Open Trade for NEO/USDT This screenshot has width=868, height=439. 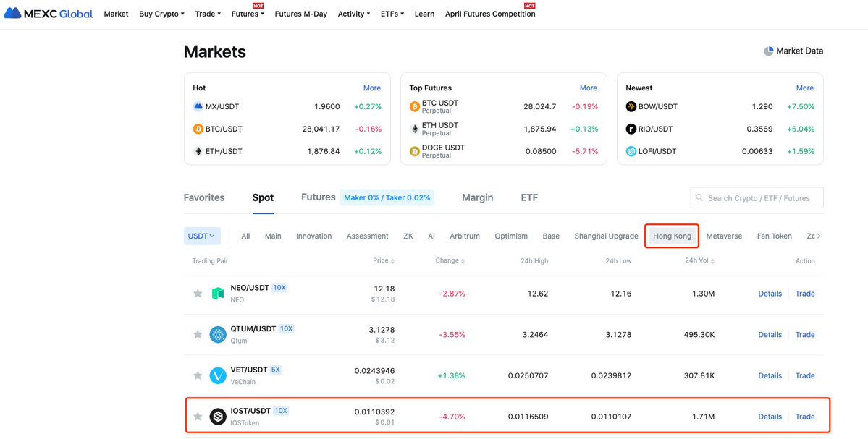(x=805, y=294)
